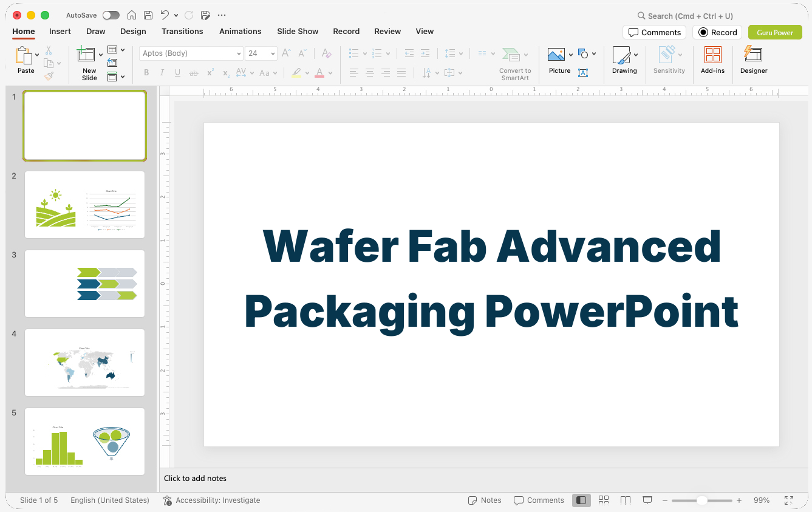
Task: Switch to Normal view in status bar
Action: [x=581, y=500]
